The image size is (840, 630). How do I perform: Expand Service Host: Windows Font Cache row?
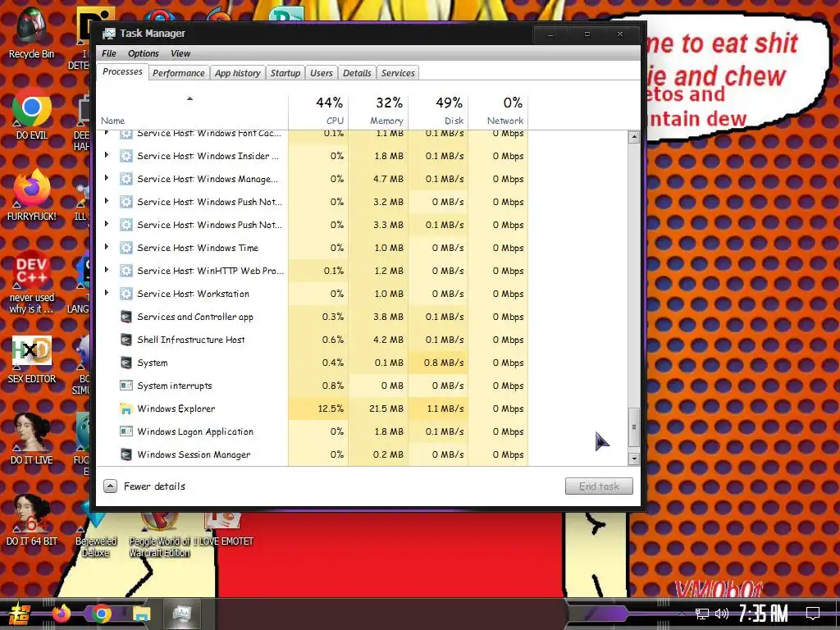tap(107, 133)
